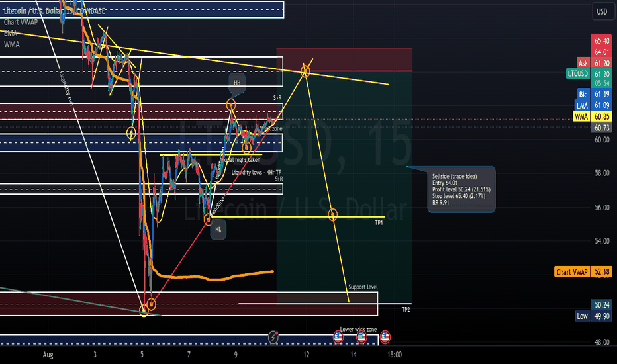
Task: Click the LTCUSD 61.20 price tag
Action: (589, 73)
